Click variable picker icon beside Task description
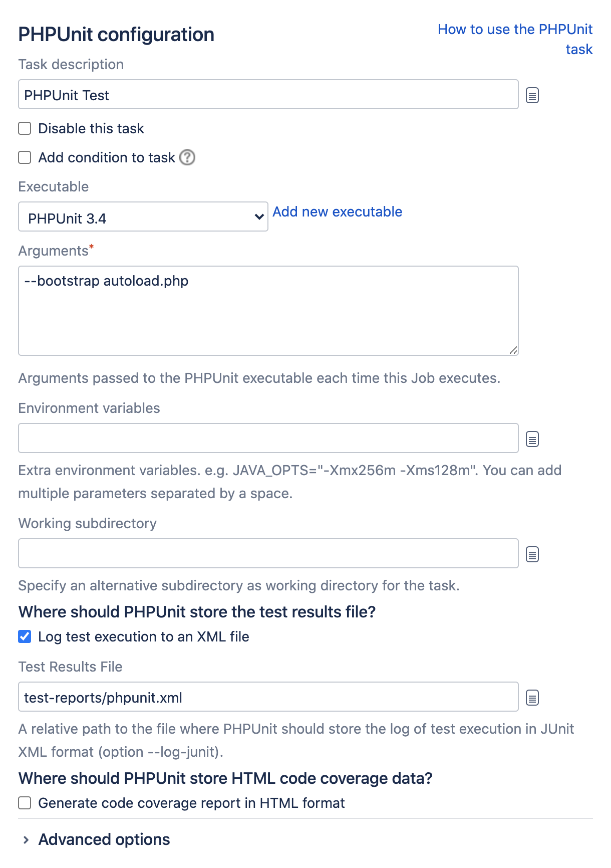Viewport: 611px width, 868px height. point(532,95)
